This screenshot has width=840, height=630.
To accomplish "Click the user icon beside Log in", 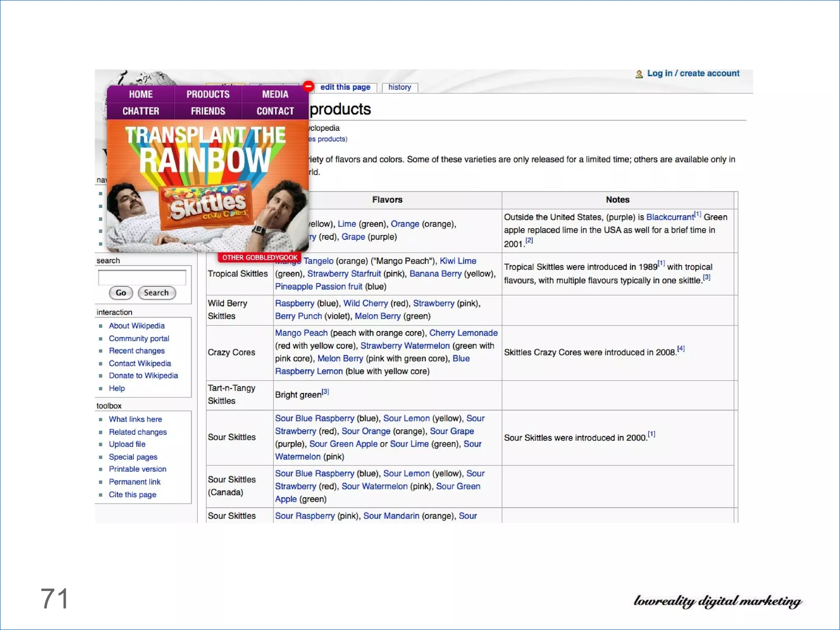I will [639, 74].
